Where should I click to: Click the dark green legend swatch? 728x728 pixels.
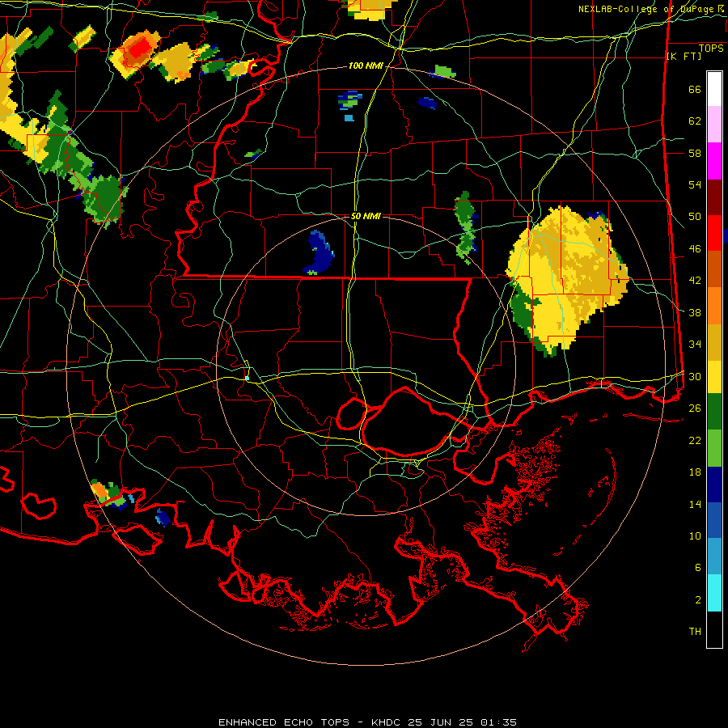pyautogui.click(x=714, y=412)
